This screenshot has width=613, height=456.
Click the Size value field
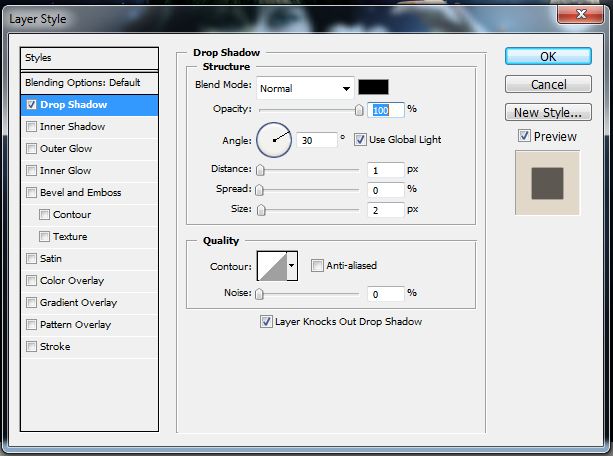(x=385, y=210)
